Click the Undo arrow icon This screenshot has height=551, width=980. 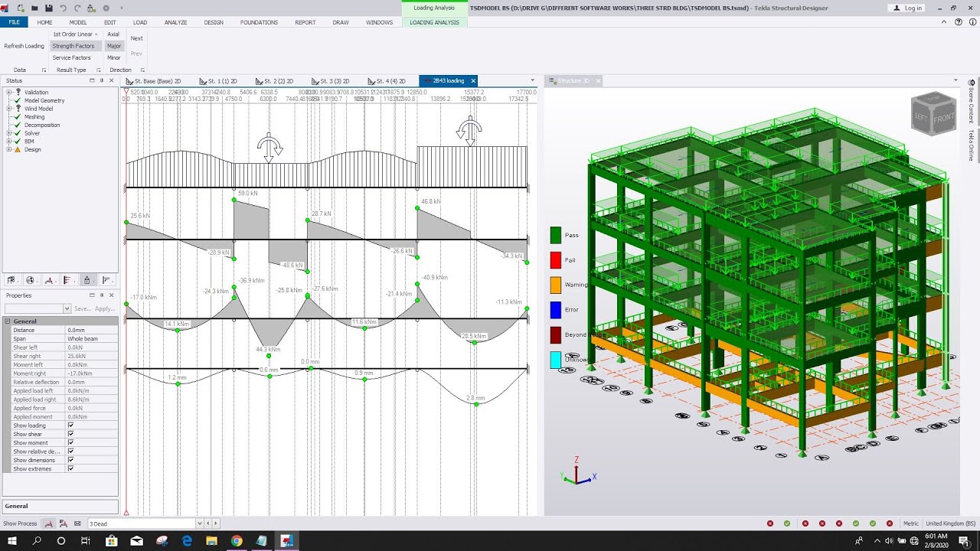(64, 8)
